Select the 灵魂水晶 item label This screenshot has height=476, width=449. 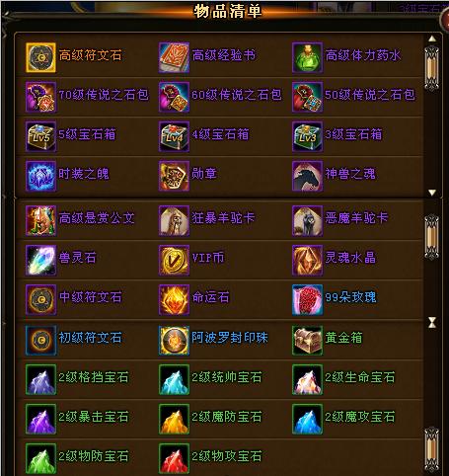[x=350, y=258]
